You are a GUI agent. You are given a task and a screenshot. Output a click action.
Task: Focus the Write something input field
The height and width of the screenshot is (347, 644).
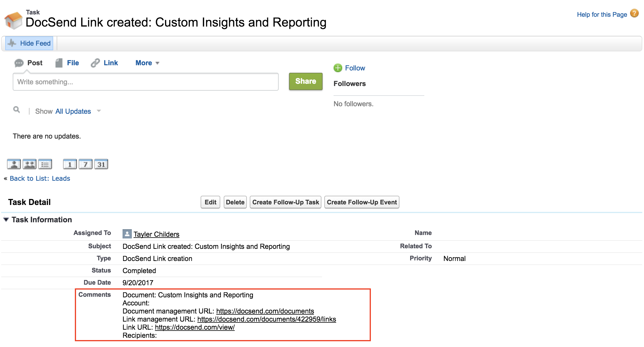(x=146, y=82)
